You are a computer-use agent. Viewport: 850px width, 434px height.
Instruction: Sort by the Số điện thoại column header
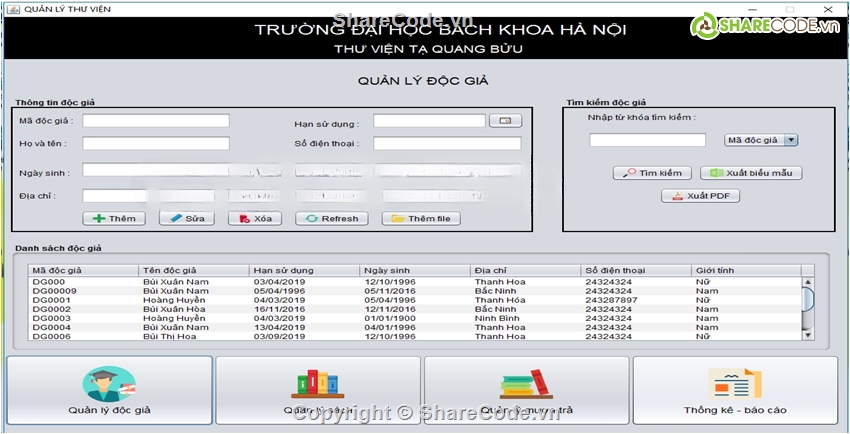636,270
